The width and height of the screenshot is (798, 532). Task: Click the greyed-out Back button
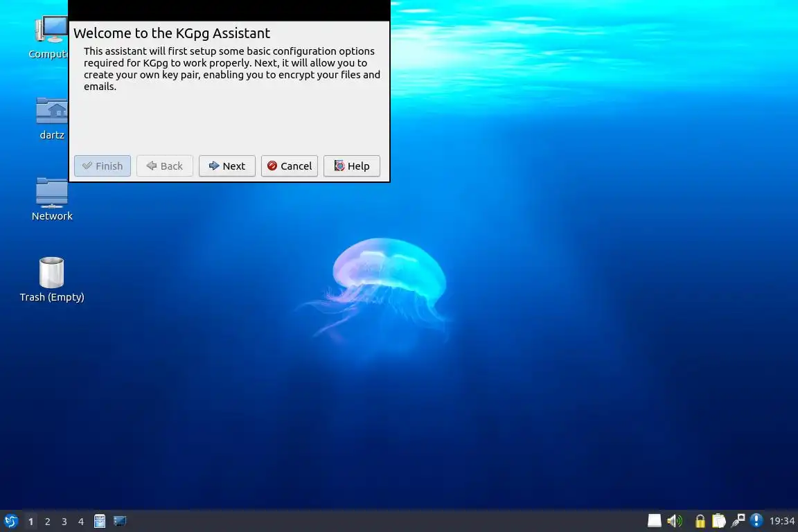click(164, 166)
